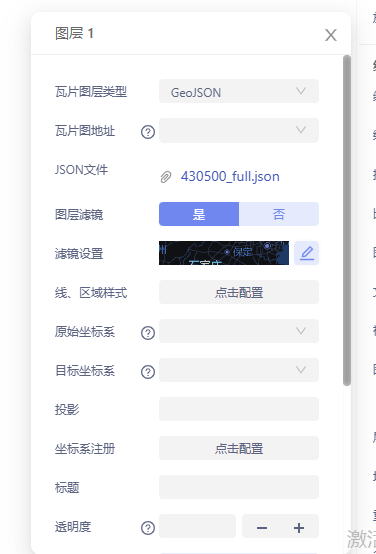Focus the 透明度 value field

point(197,526)
